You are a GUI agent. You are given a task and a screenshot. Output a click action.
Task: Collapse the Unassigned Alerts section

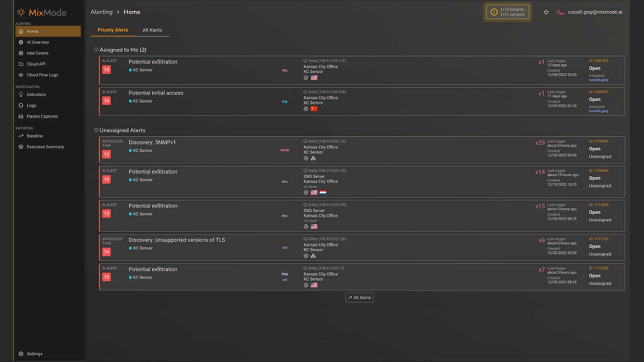click(x=96, y=130)
